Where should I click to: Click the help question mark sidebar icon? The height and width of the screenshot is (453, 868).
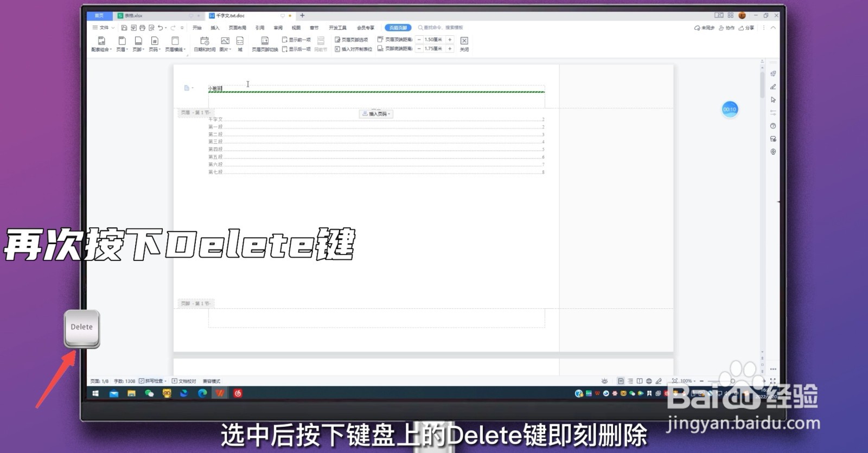[773, 126]
